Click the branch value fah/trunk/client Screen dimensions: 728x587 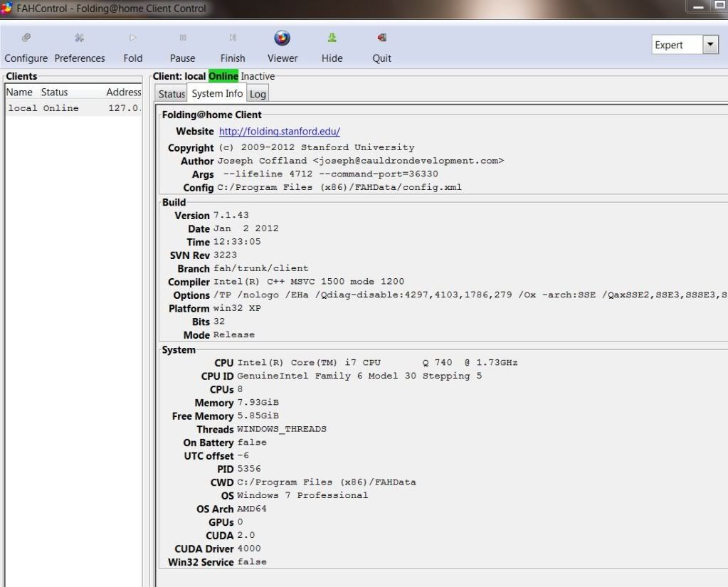(x=260, y=268)
